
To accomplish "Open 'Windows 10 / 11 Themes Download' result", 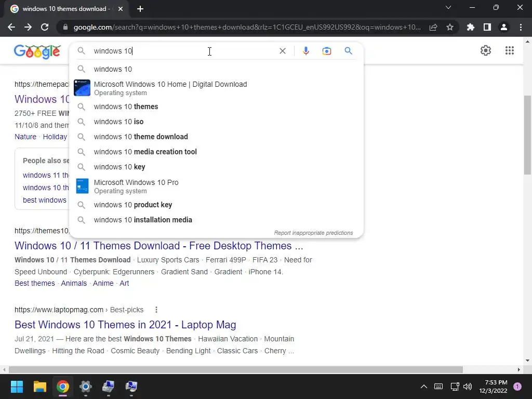I will tap(159, 246).
